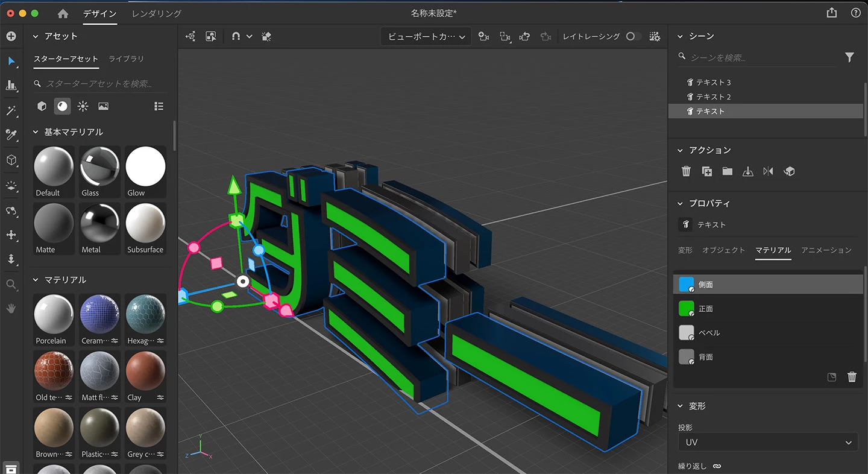Open the Help question mark

(x=855, y=13)
